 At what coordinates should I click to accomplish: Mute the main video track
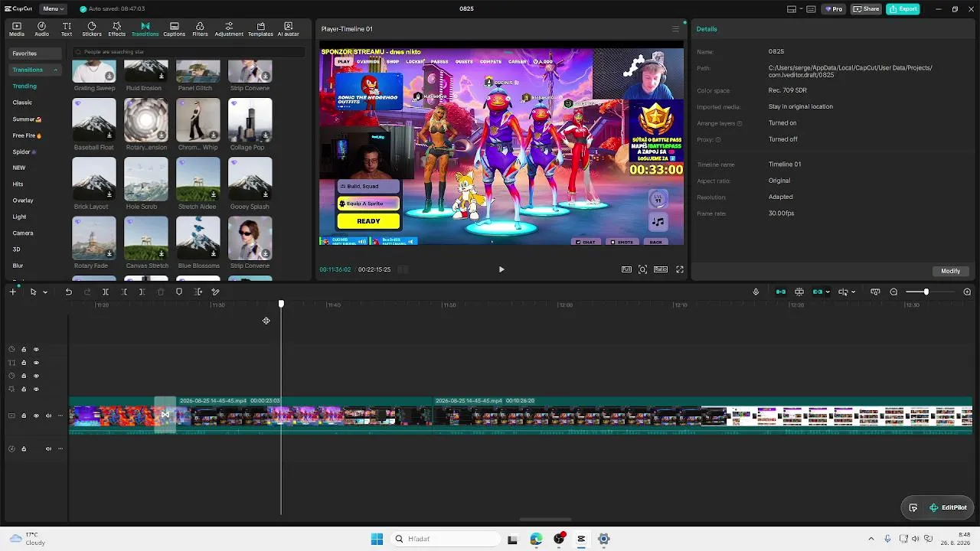pos(48,416)
